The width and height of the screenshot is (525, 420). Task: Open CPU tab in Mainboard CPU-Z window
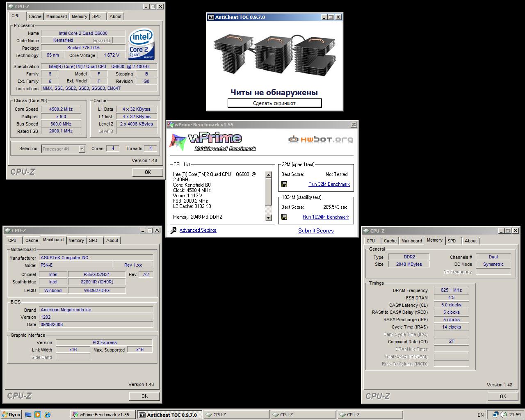(12, 240)
